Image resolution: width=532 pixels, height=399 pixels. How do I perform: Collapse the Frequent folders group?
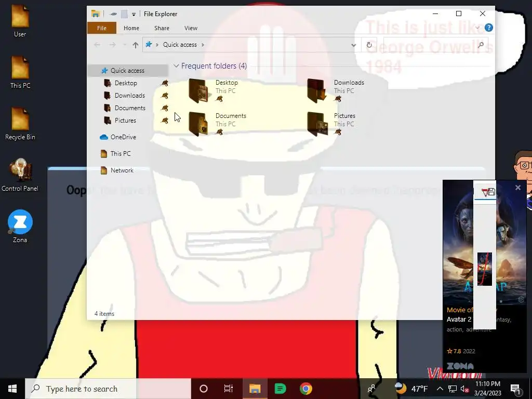tap(176, 66)
